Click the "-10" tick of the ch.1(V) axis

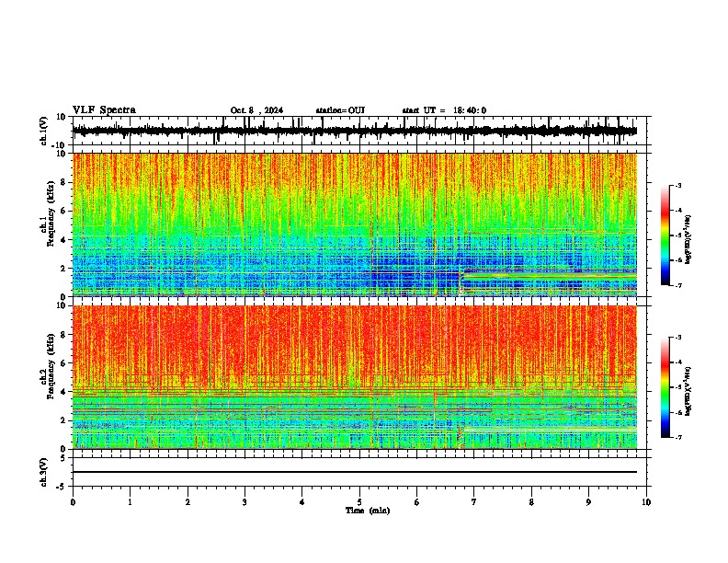click(x=60, y=145)
